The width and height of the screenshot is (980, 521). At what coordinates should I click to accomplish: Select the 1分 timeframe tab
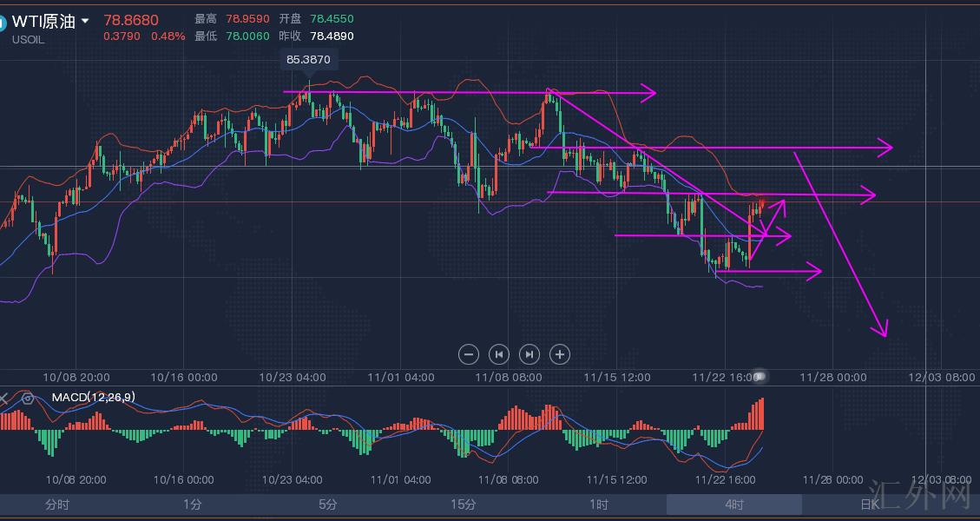pyautogui.click(x=193, y=505)
